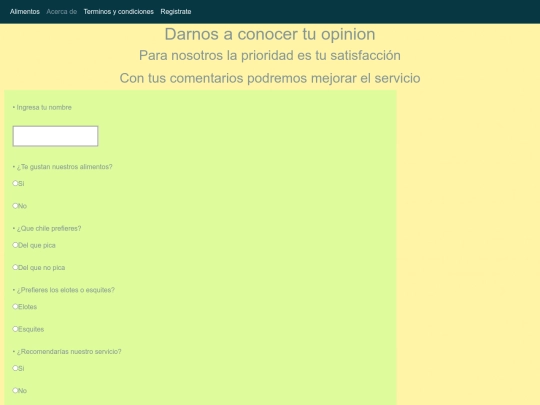The image size is (540, 405).
Task: Pick the 'Esquites' radio option
Action: [15, 329]
